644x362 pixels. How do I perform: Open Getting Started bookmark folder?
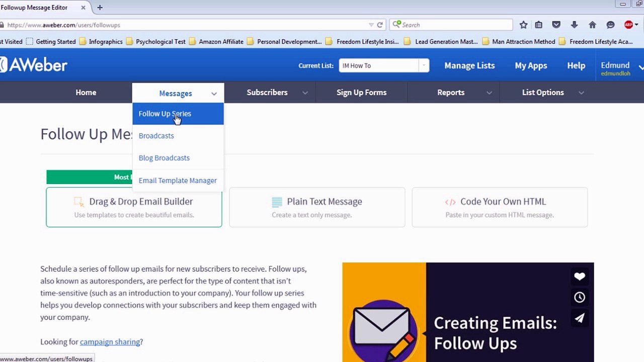(x=51, y=42)
